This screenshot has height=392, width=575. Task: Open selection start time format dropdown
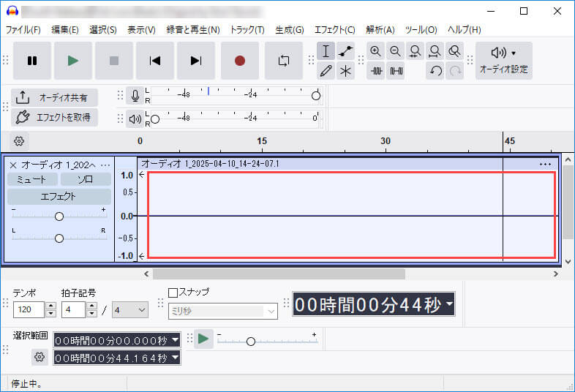click(176, 340)
